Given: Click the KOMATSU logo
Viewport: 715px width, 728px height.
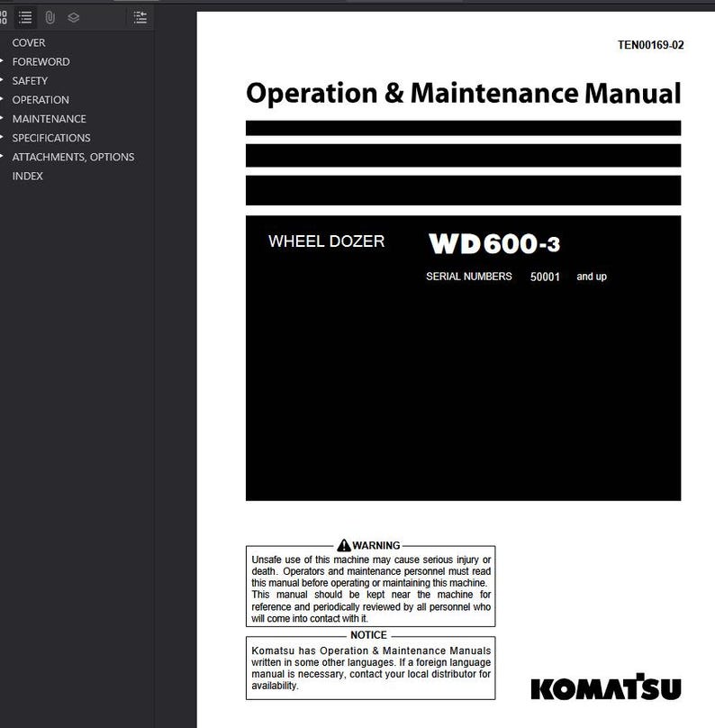Looking at the screenshot, I should click(605, 687).
